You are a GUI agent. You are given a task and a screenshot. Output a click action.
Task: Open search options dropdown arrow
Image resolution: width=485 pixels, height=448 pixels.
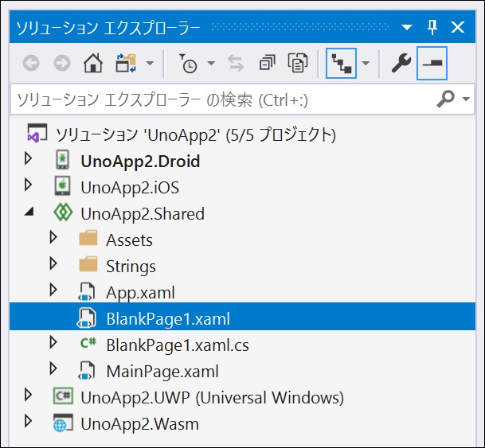tap(466, 99)
